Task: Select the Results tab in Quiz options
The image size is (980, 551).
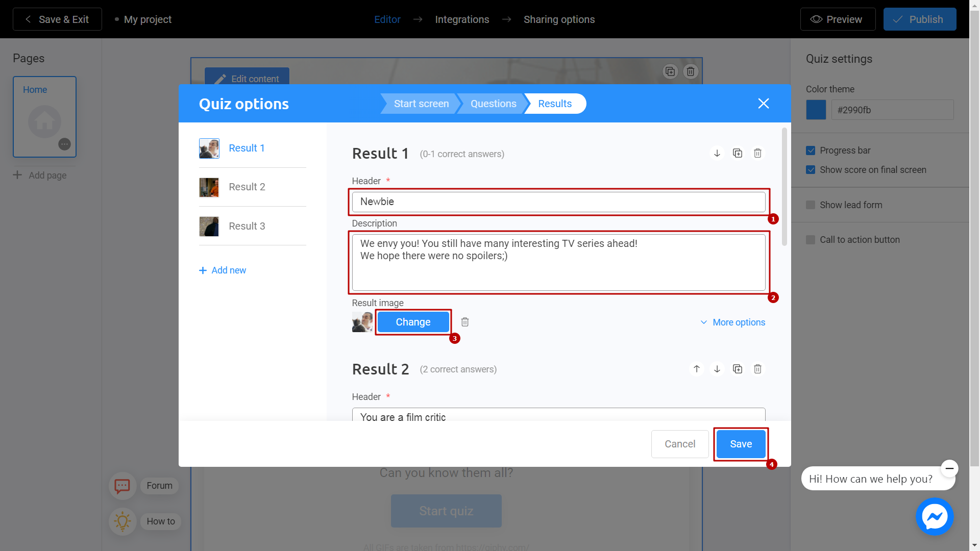Action: tap(555, 104)
